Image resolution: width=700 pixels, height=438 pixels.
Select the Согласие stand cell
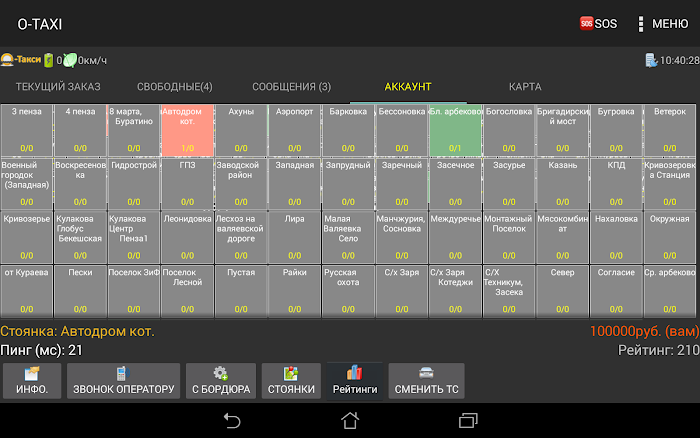[616, 291]
